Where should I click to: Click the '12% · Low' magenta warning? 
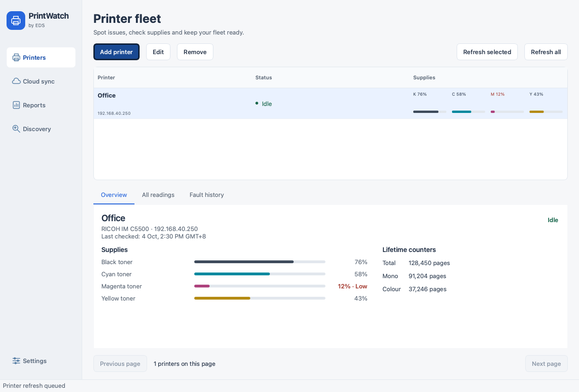pyautogui.click(x=353, y=286)
